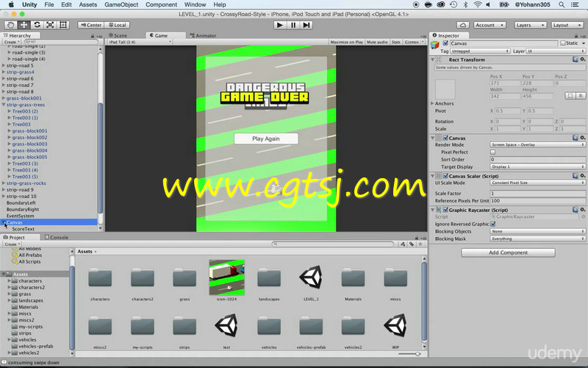This screenshot has width=588, height=368.
Task: Open the LEVEL_1 scene asset
Action: (311, 277)
